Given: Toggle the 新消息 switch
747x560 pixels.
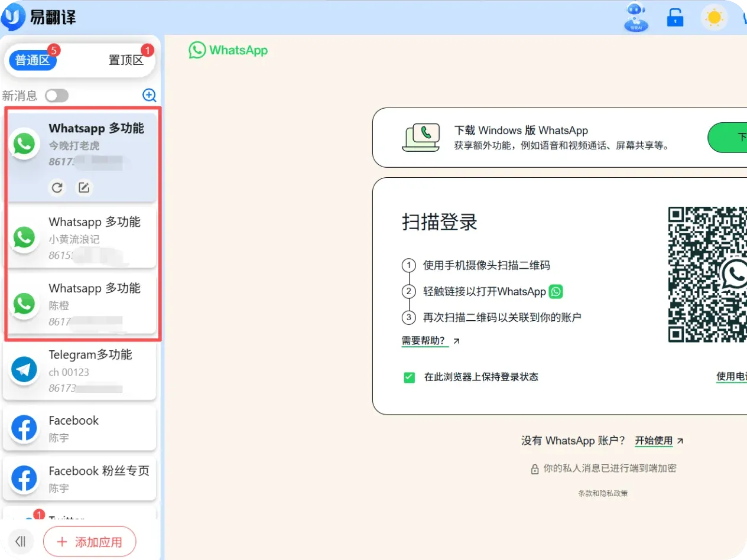Looking at the screenshot, I should pos(57,96).
